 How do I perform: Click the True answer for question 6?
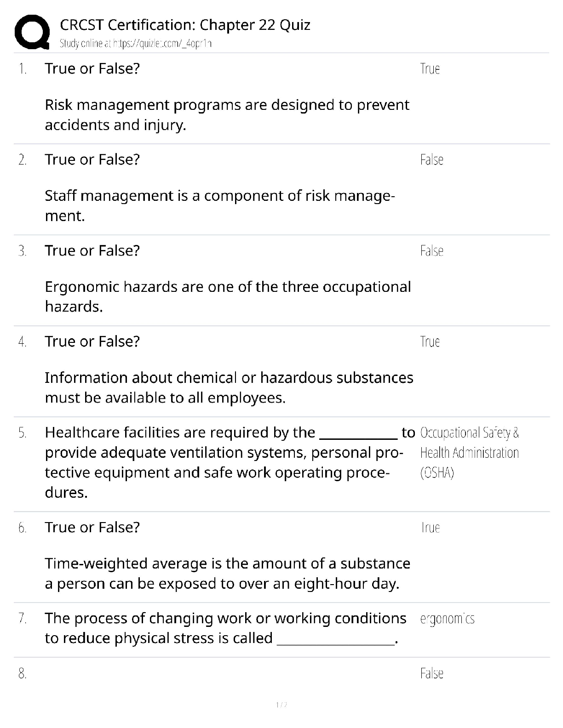click(430, 528)
